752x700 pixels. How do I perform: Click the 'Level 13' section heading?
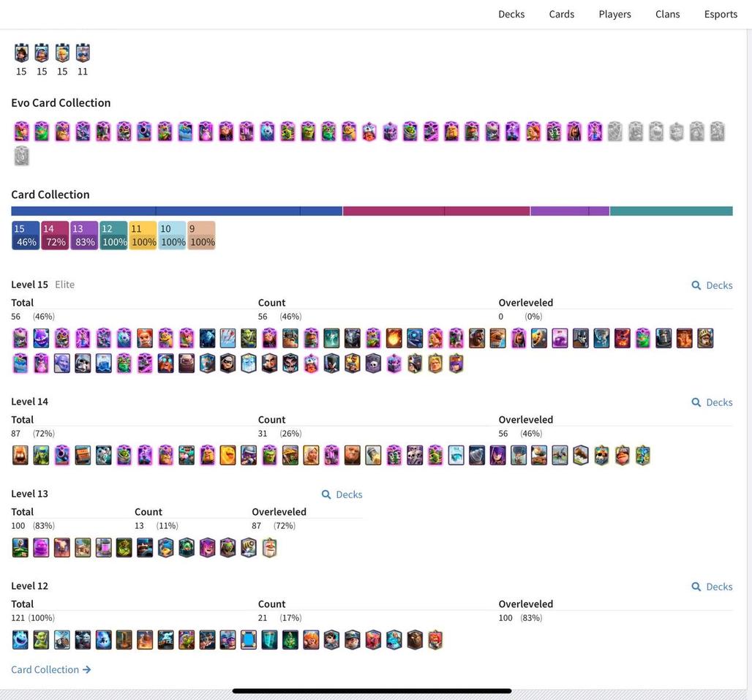[x=30, y=493]
